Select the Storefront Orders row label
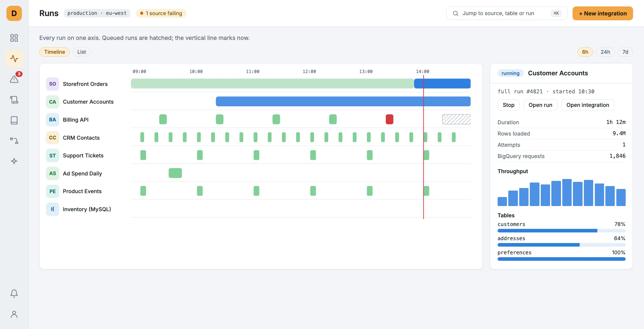The image size is (644, 329). pos(85,84)
